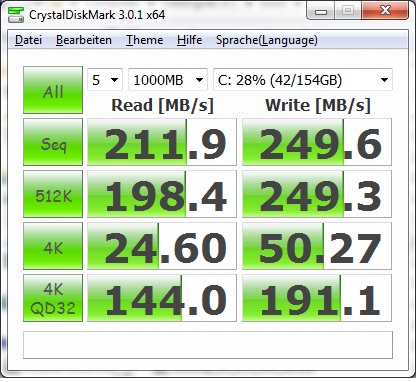
Task: Click the Write [MB/s] column header
Action: [318, 105]
